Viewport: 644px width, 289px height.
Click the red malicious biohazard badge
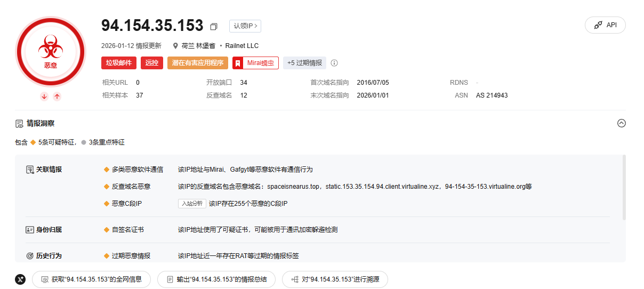click(51, 52)
